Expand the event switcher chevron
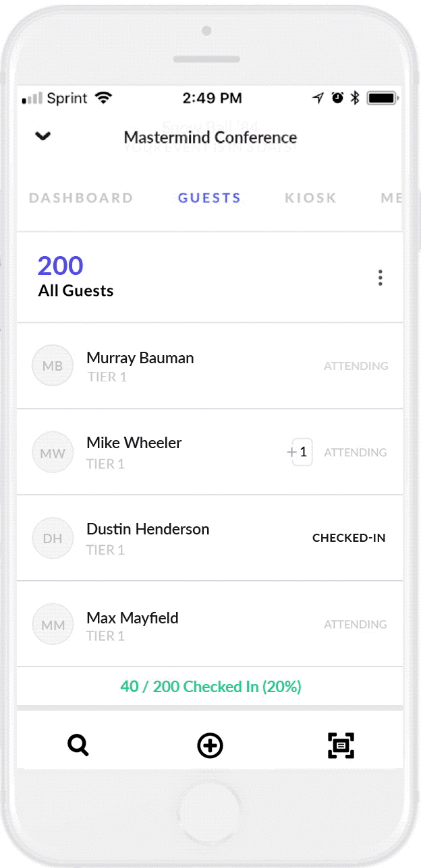This screenshot has height=868, width=421. (x=43, y=136)
